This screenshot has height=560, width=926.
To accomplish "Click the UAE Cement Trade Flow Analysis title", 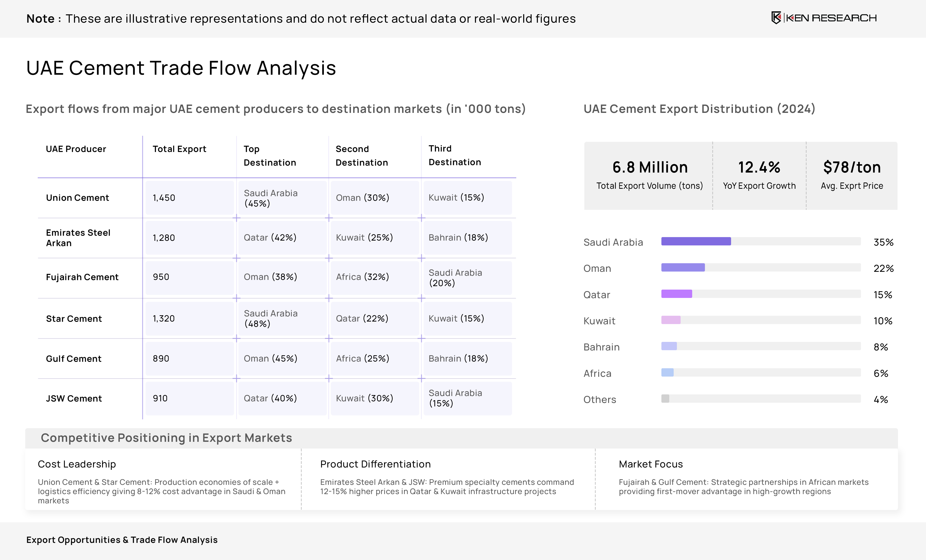I will coord(181,68).
